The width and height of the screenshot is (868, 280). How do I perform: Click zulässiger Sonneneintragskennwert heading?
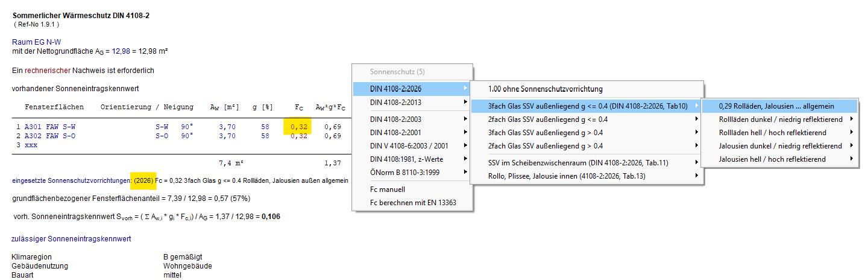click(72, 239)
